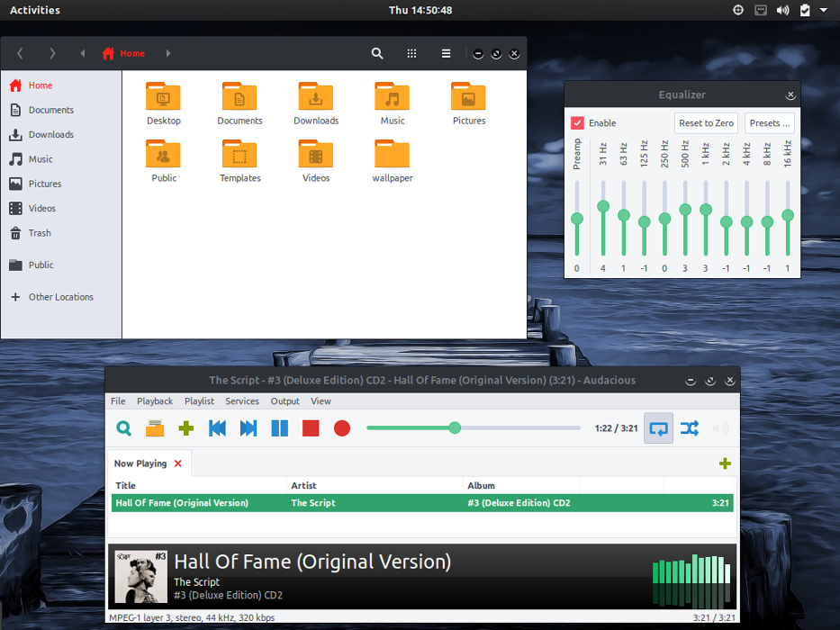Click Reset to Zero in Equalizer
Screen dimensions: 840x630
pos(706,123)
